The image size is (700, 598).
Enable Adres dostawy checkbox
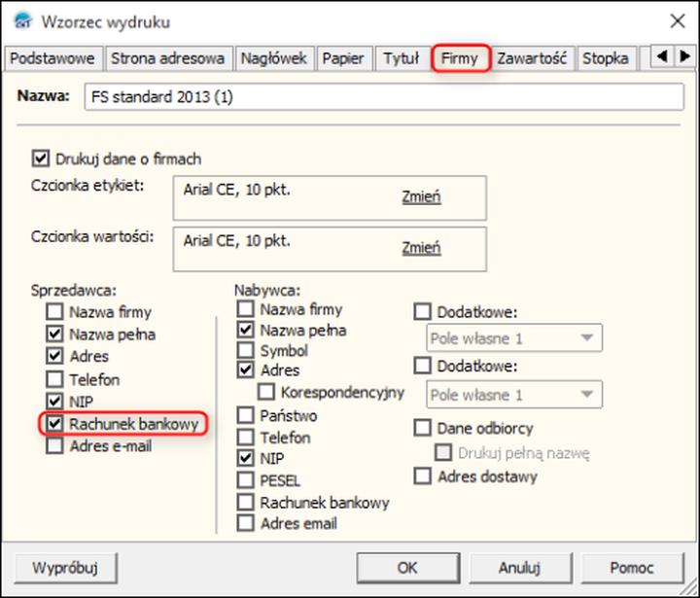423,476
